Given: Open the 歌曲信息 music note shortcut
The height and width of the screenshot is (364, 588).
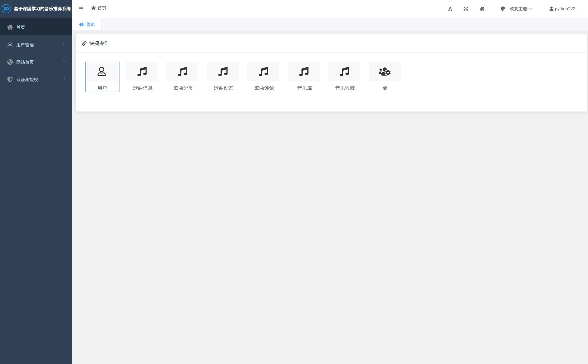Looking at the screenshot, I should [142, 72].
